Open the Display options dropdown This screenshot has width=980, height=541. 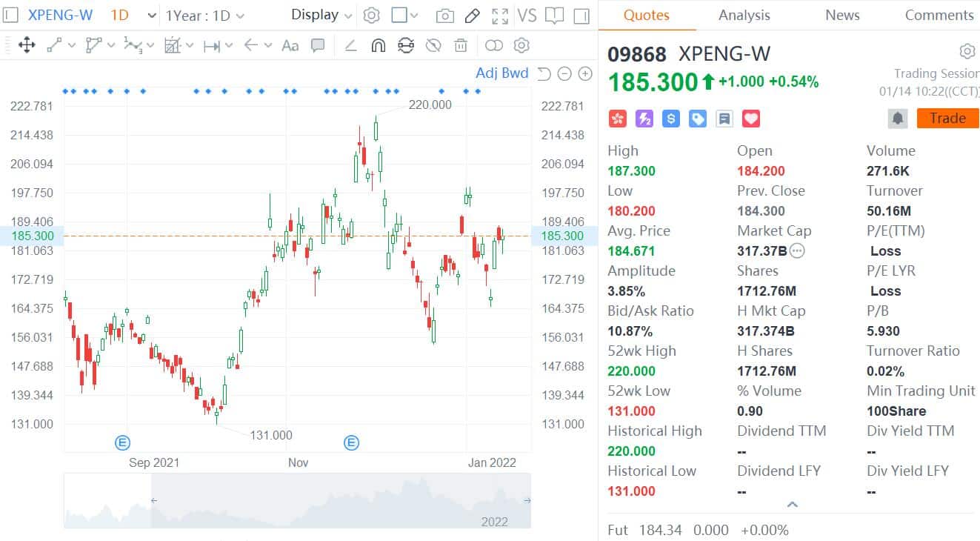(x=319, y=14)
